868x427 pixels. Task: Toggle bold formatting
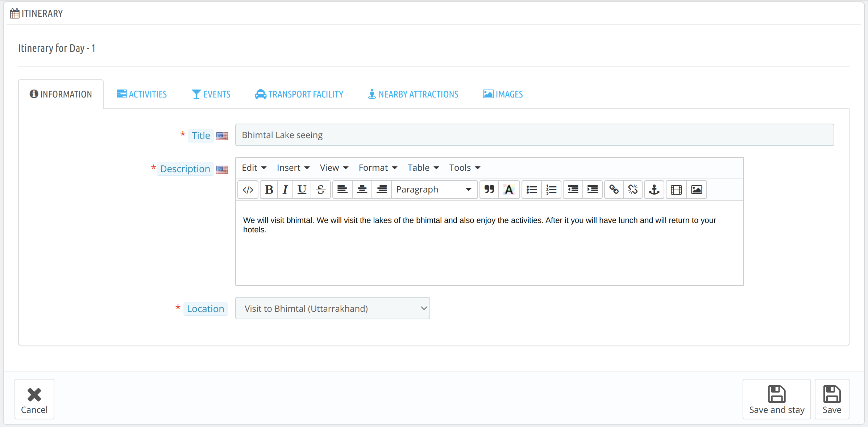269,190
